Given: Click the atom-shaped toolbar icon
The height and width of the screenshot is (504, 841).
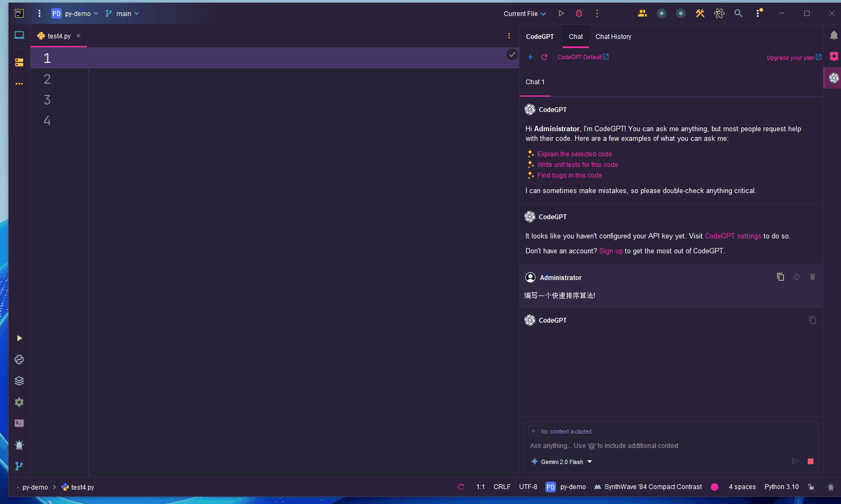Looking at the screenshot, I should [x=719, y=13].
